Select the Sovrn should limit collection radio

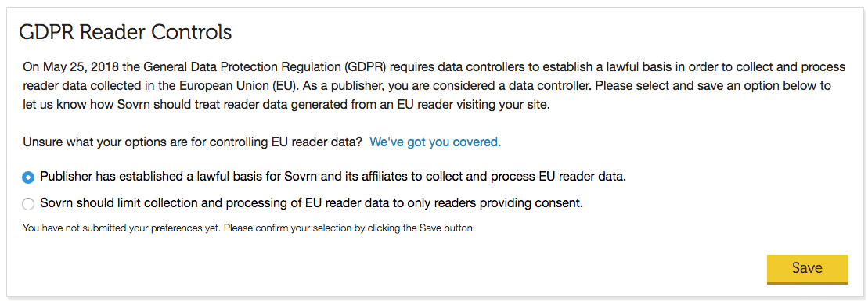click(x=27, y=204)
